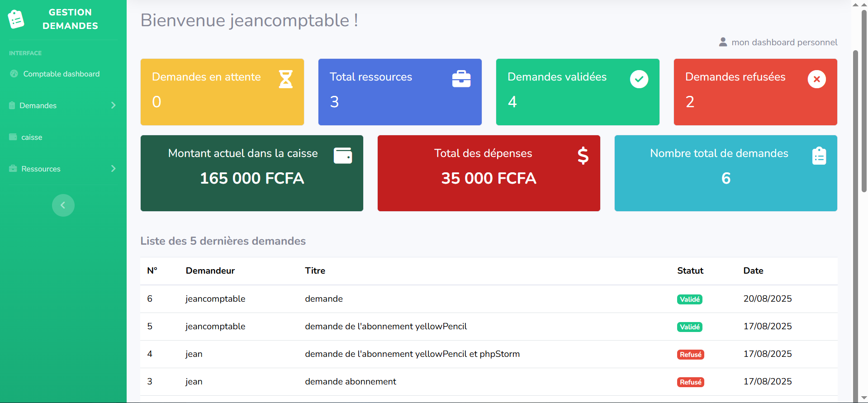Click the page vertical scrollbar thumb

tap(864, 100)
